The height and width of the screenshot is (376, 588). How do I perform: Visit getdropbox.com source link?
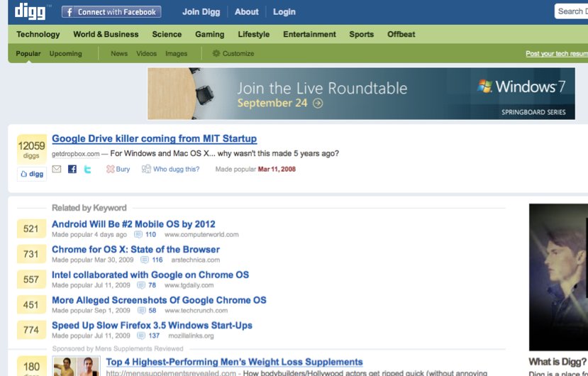pos(76,154)
